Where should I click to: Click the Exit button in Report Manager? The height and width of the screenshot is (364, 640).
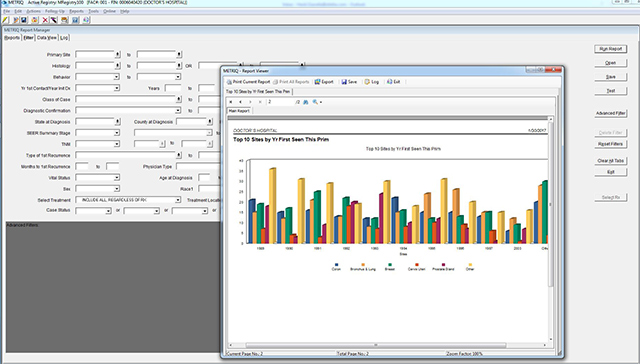click(611, 172)
